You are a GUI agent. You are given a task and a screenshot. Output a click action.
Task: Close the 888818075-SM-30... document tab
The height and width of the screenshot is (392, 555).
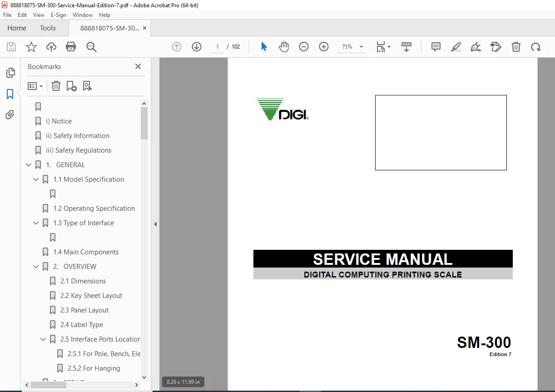(144, 28)
